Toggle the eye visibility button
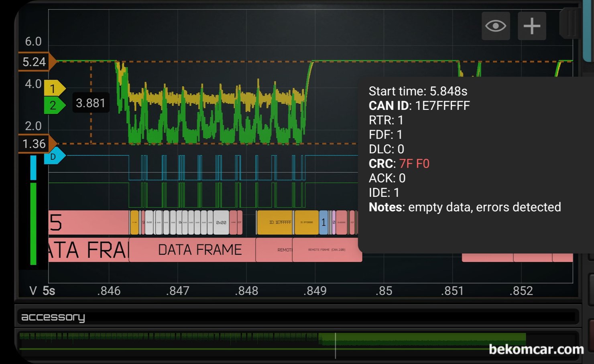 point(496,26)
